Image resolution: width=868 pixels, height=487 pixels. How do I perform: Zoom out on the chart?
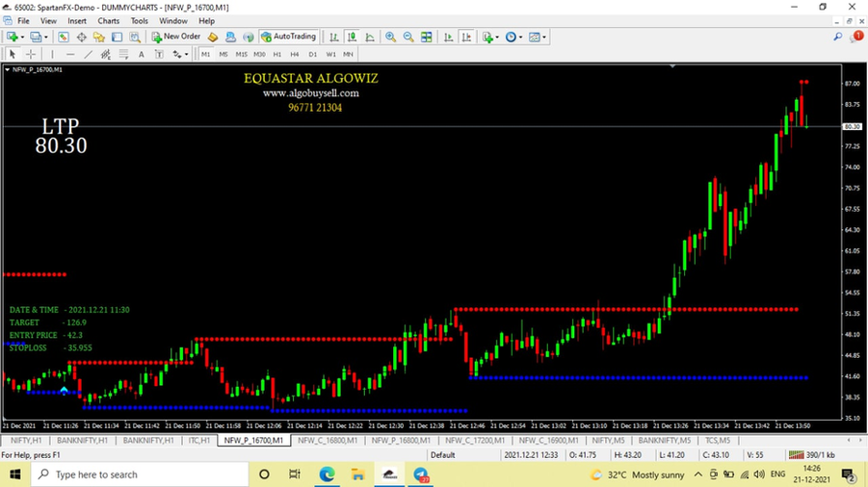(408, 37)
